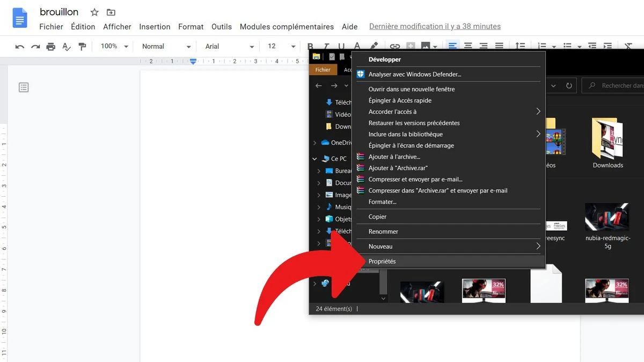Click the Insert image icon
Image resolution: width=644 pixels, height=362 pixels.
[426, 46]
